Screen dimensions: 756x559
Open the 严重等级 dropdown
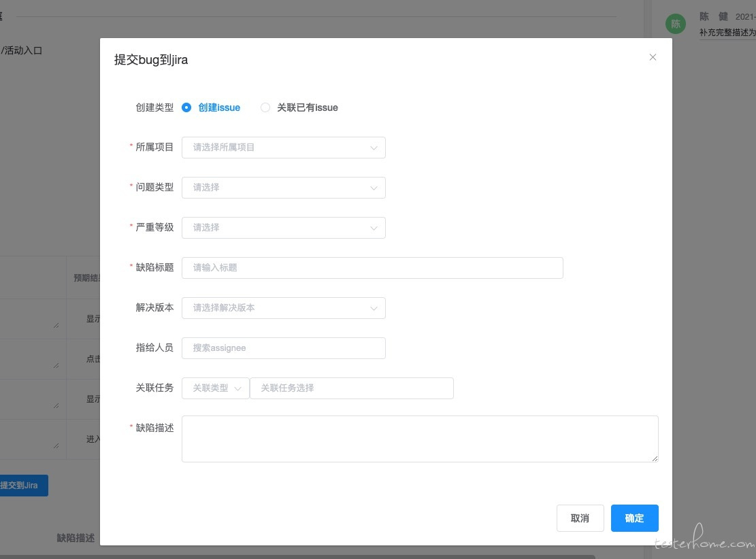[x=284, y=227]
